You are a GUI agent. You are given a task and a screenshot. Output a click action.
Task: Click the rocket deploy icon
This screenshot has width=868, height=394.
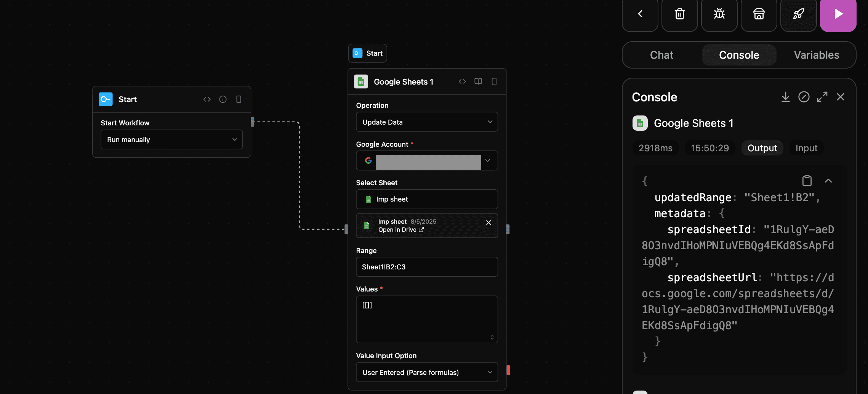click(x=798, y=14)
